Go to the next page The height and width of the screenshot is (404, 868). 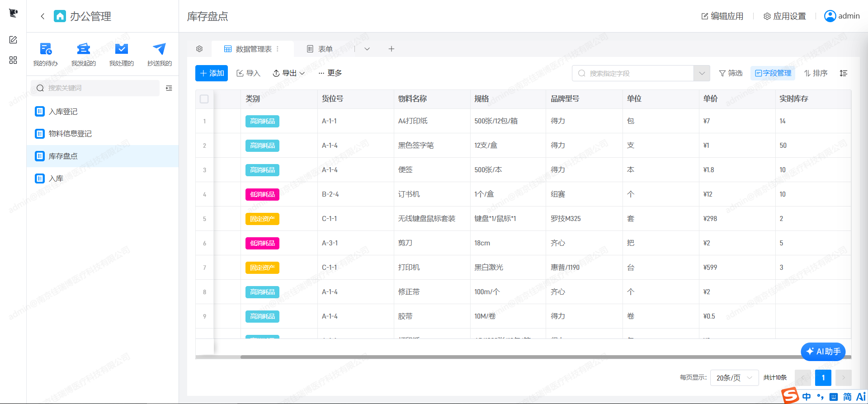coord(844,378)
